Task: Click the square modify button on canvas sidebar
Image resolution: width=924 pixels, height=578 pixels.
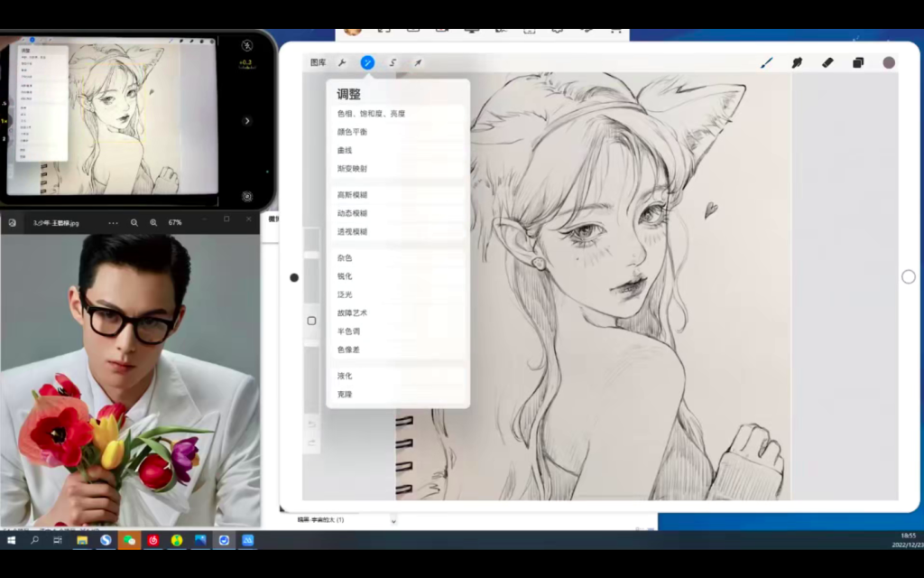Action: pos(312,320)
